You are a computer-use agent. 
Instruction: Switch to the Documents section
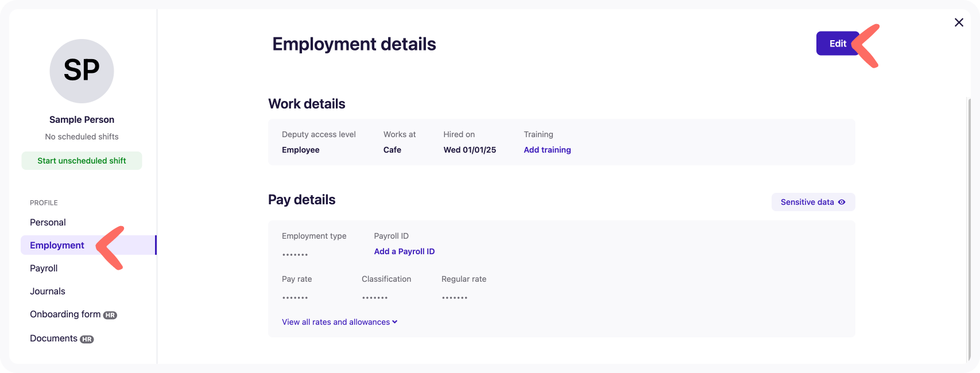53,338
